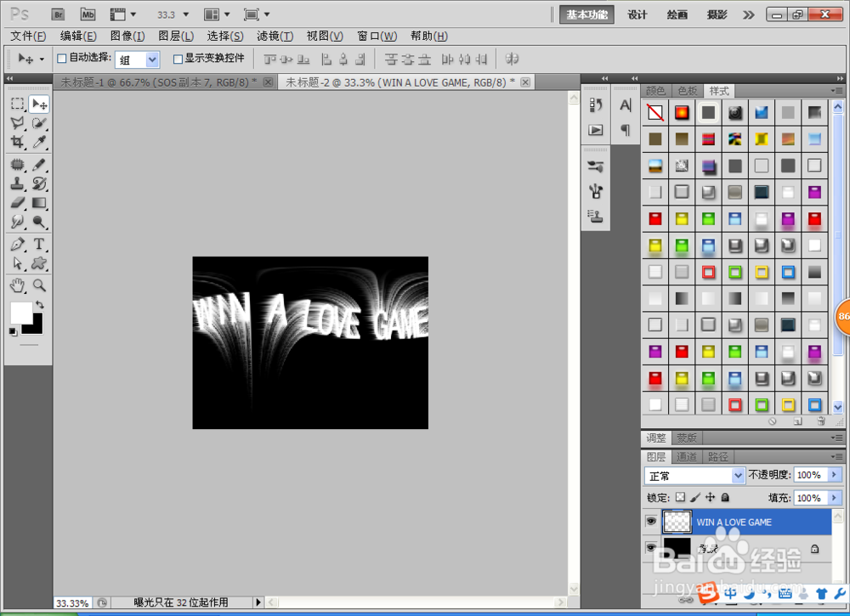Select the Zoom tool

(39, 285)
